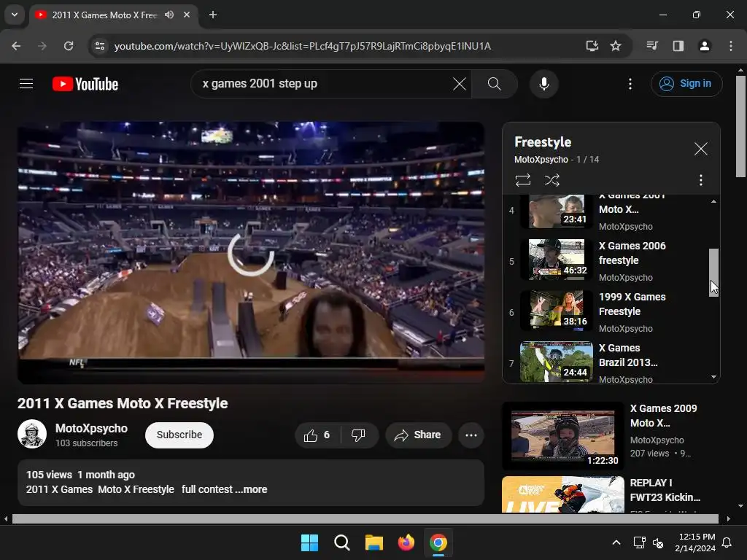Select the 2011 X Games Moto X tab

(104, 15)
